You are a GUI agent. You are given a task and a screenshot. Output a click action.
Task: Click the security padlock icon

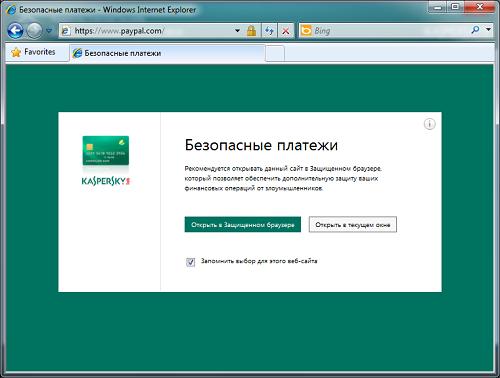pyautogui.click(x=251, y=31)
